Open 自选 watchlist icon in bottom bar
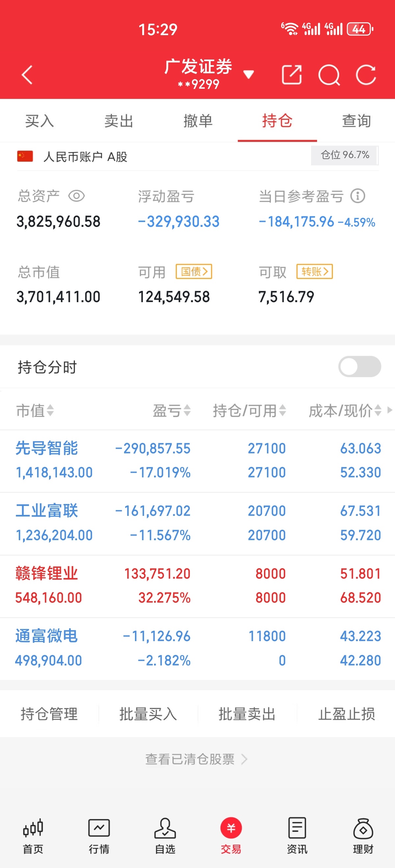395x868 pixels. click(x=165, y=836)
